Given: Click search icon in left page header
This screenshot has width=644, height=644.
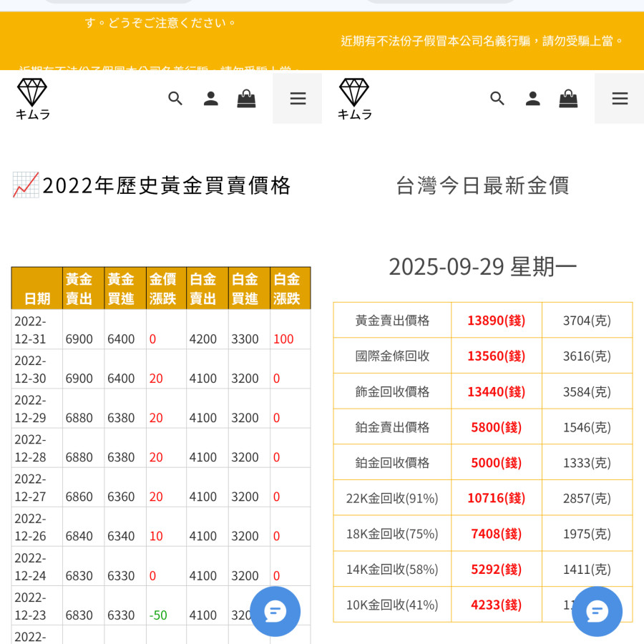Looking at the screenshot, I should [175, 99].
